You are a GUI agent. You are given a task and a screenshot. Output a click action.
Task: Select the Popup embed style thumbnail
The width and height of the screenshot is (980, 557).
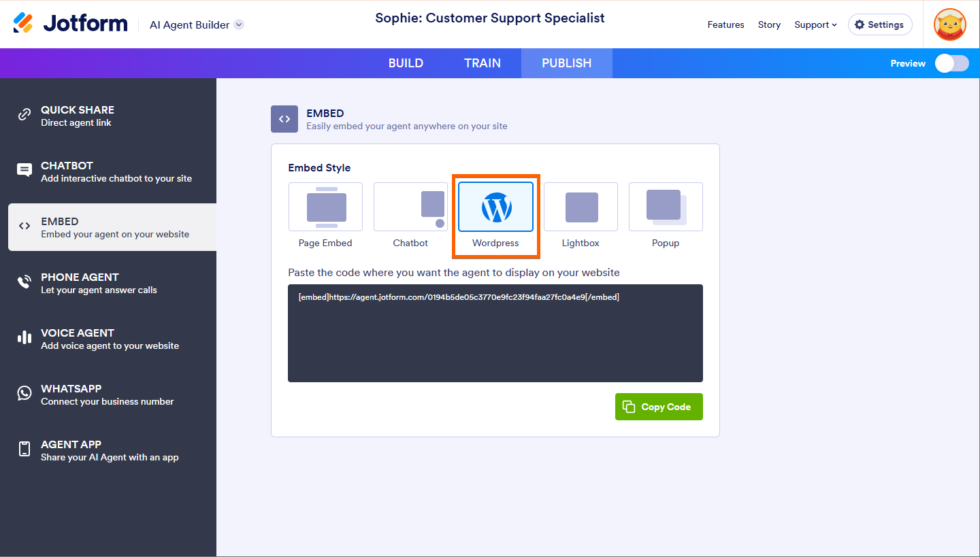666,207
